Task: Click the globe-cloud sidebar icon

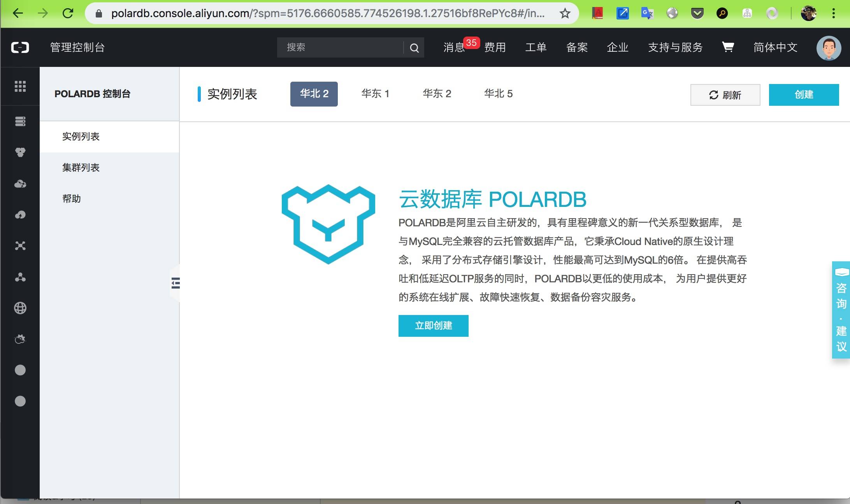Action: (x=20, y=184)
